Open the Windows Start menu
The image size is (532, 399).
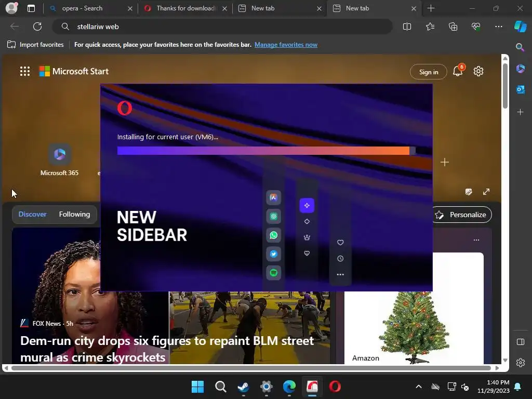coord(197,387)
